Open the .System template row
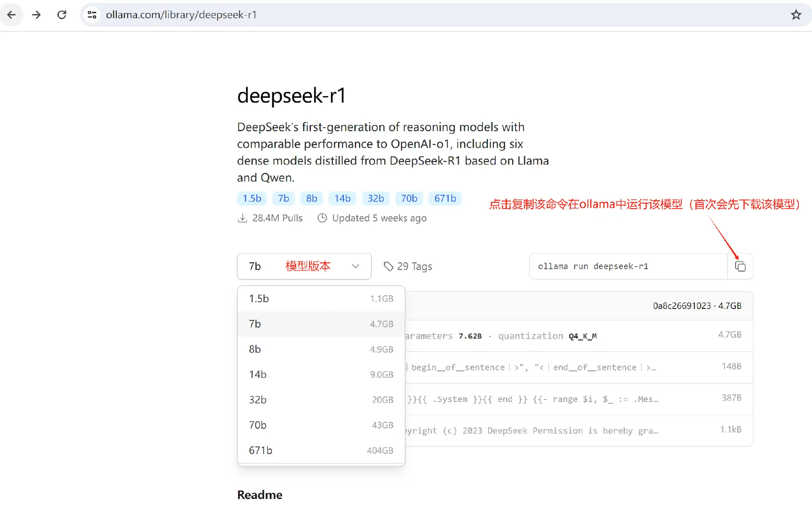 pyautogui.click(x=579, y=399)
